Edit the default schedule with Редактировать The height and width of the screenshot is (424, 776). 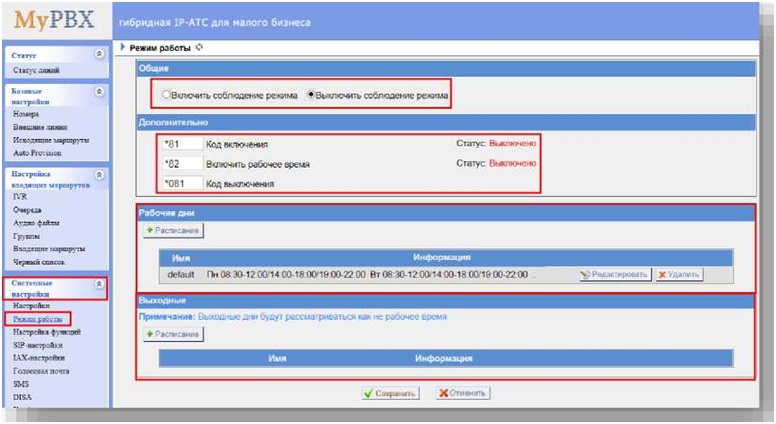[x=614, y=274]
